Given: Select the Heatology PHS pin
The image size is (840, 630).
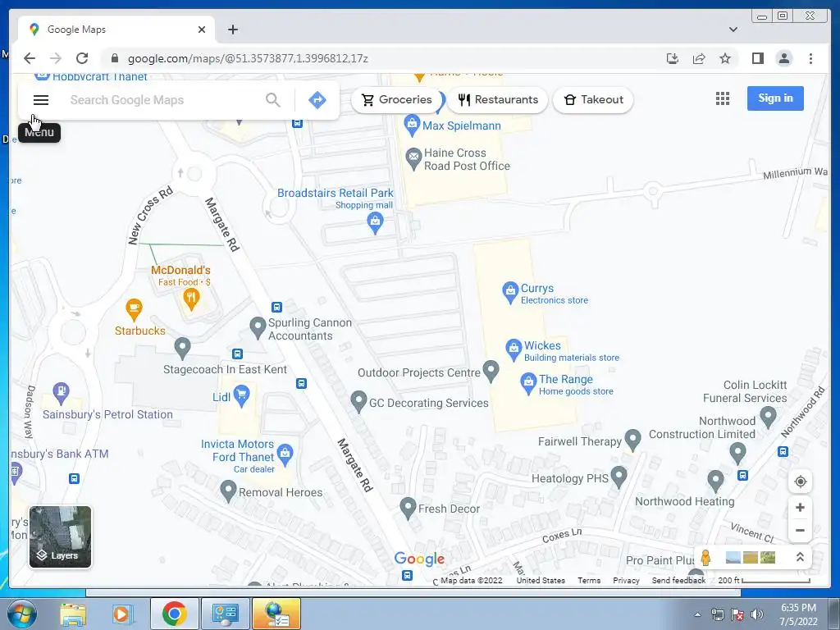Looking at the screenshot, I should [619, 477].
